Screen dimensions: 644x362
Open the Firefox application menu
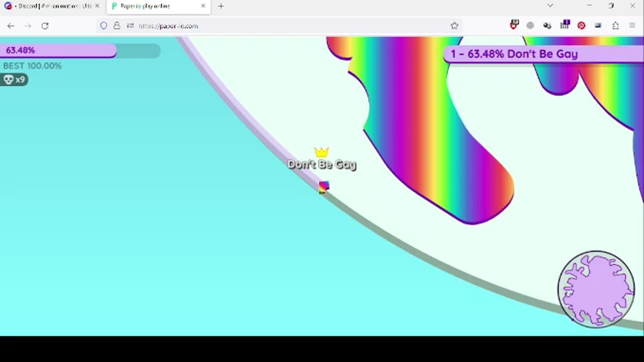(632, 26)
